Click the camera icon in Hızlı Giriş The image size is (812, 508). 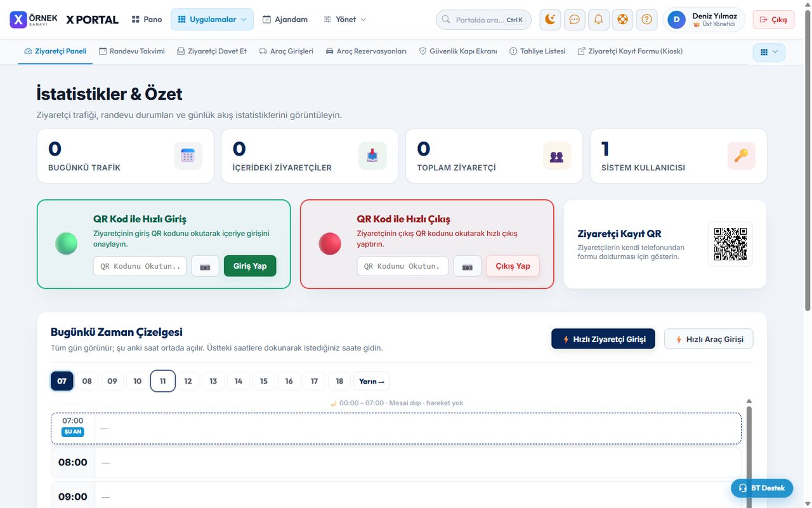(x=205, y=266)
